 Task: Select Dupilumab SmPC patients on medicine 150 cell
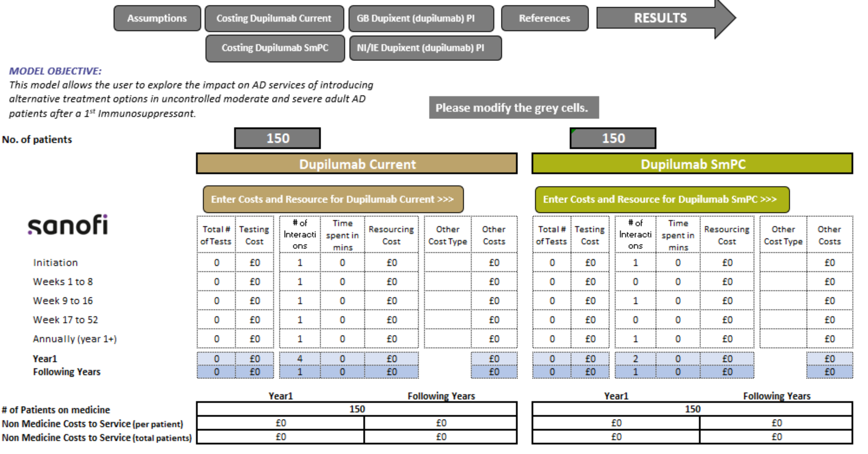coord(692,409)
